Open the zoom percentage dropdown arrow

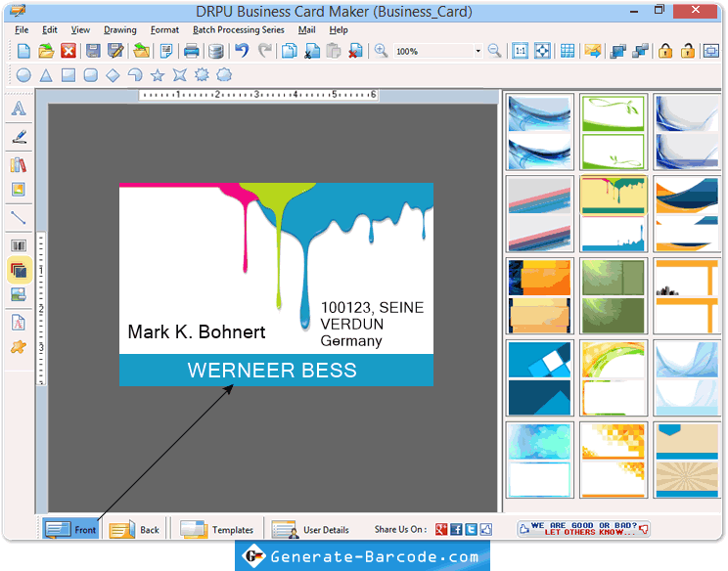pos(478,51)
